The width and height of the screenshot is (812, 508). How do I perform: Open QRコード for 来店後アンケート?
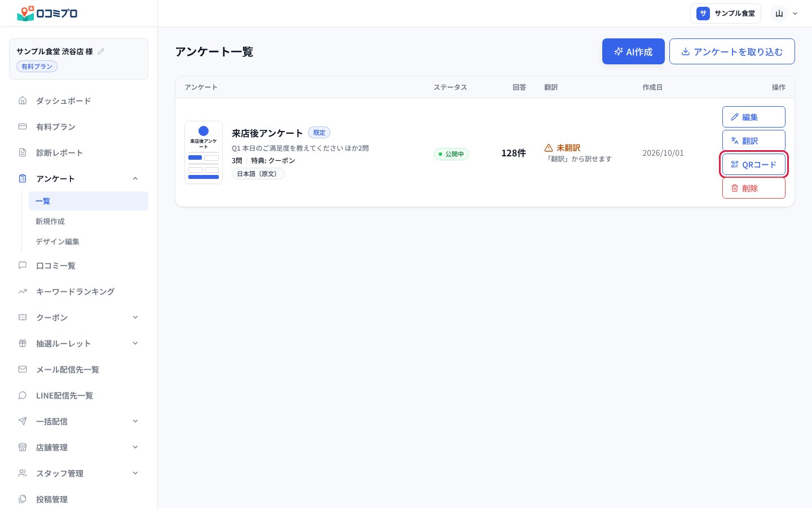754,164
